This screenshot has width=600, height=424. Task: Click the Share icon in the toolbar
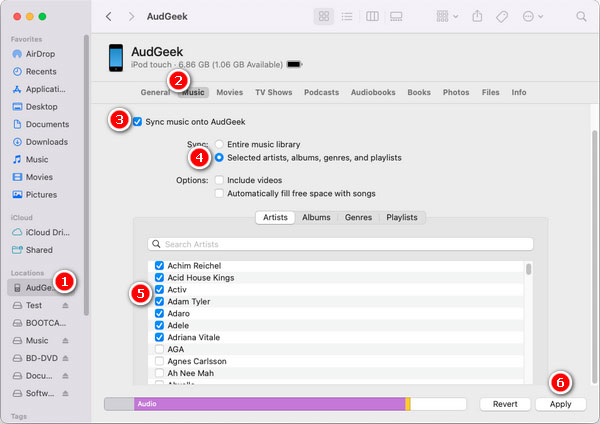[x=477, y=16]
